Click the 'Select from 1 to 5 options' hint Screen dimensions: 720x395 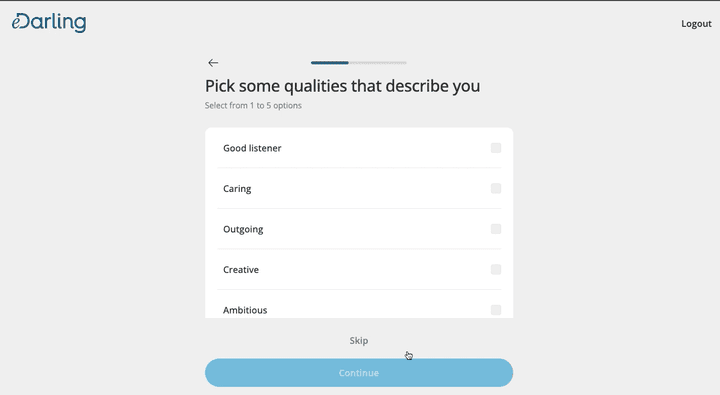pyautogui.click(x=253, y=105)
